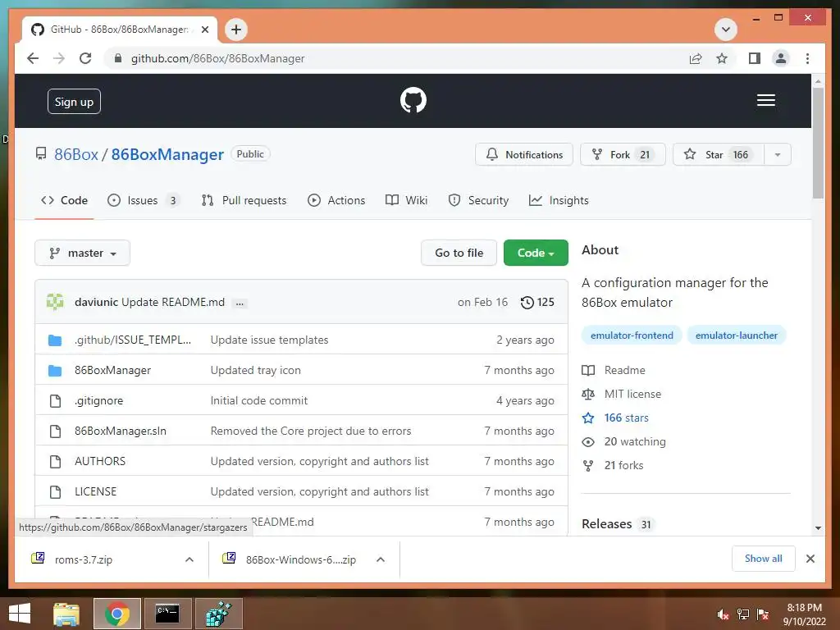Click the MIT license scales icon

point(587,395)
